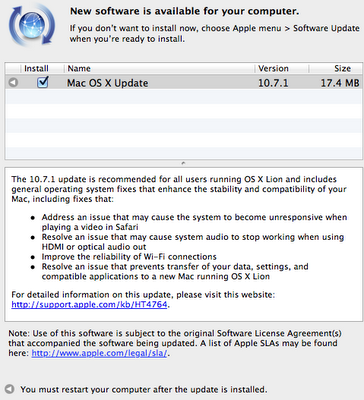Click the 'For detailed information on this update' line
Viewport: 364px width, 400px height.
point(143,295)
